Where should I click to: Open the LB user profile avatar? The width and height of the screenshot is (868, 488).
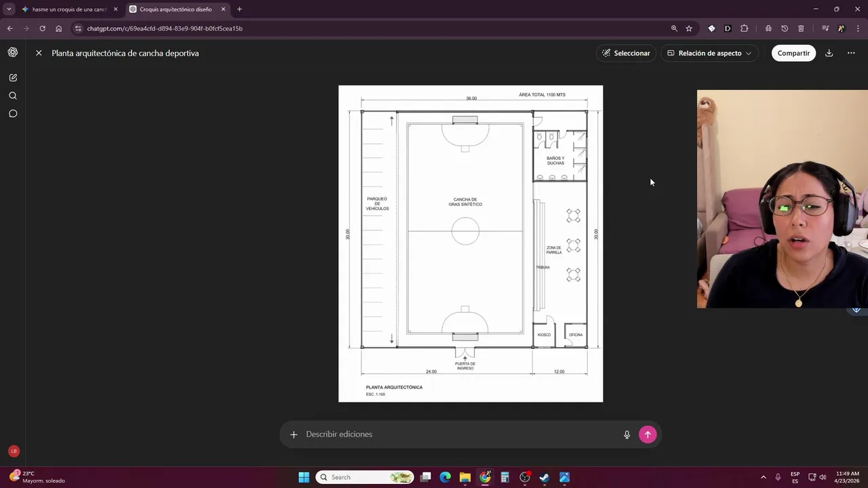pos(14,451)
